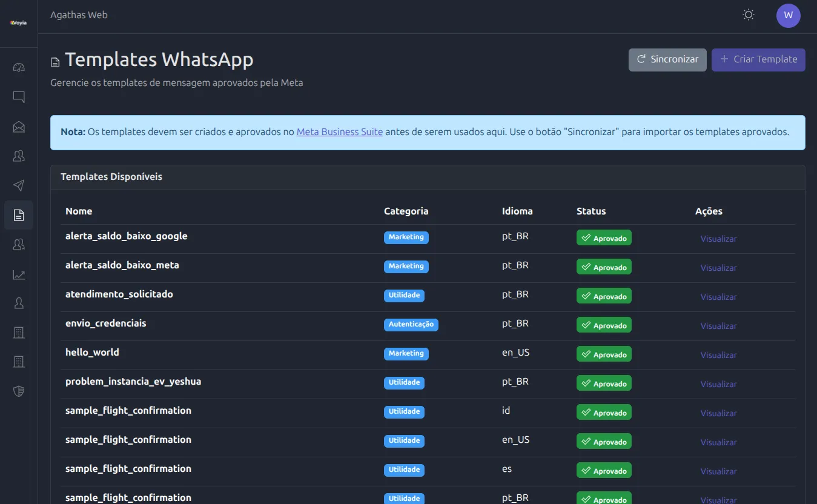Click the atendimento_solicitado template name
The width and height of the screenshot is (817, 504).
119,294
